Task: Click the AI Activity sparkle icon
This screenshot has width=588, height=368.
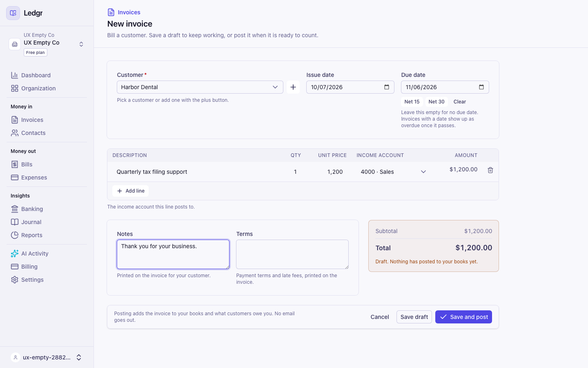Action: pyautogui.click(x=15, y=254)
